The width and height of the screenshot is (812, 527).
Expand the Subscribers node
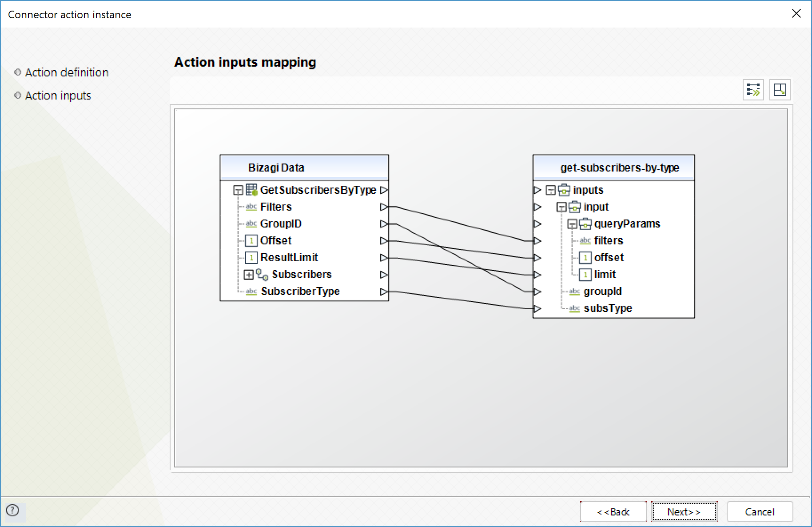(x=249, y=275)
